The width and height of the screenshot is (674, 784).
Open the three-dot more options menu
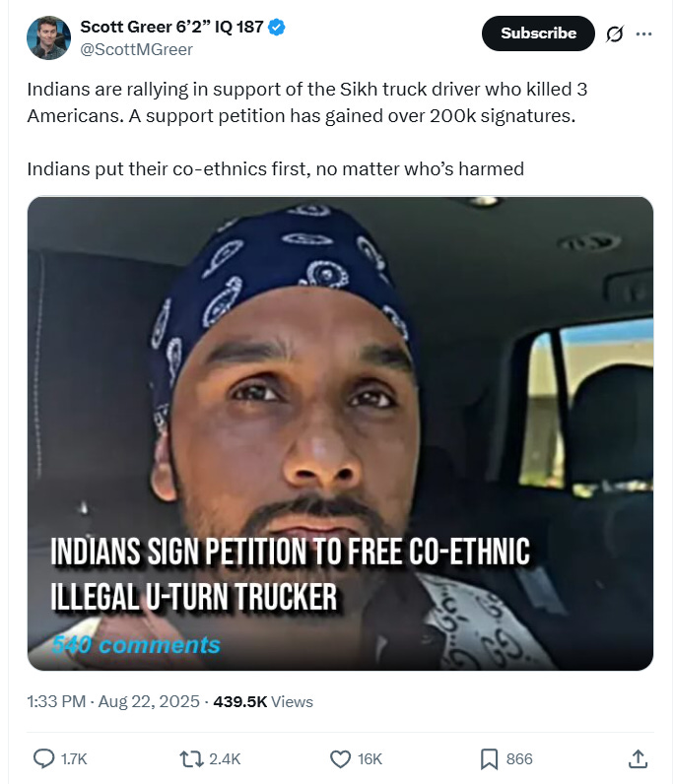643,34
